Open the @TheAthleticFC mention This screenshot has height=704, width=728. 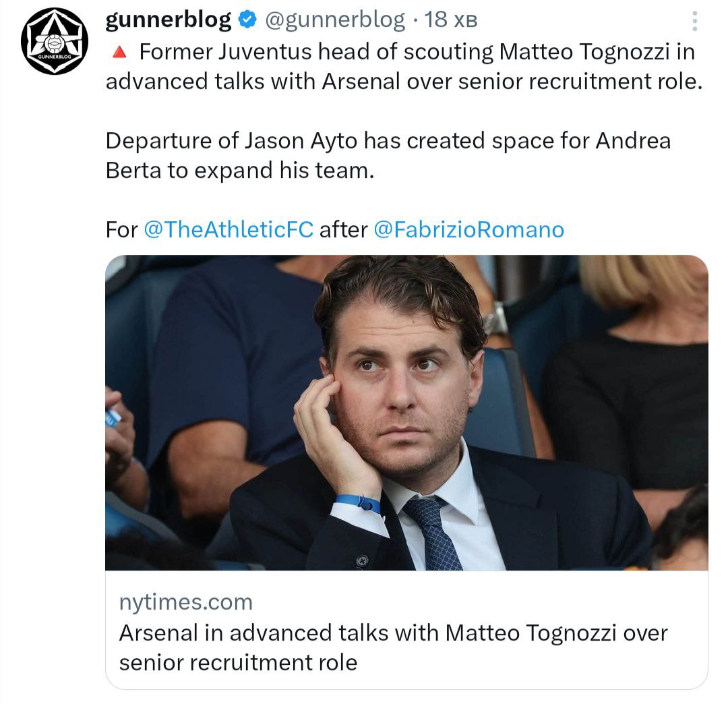(229, 230)
